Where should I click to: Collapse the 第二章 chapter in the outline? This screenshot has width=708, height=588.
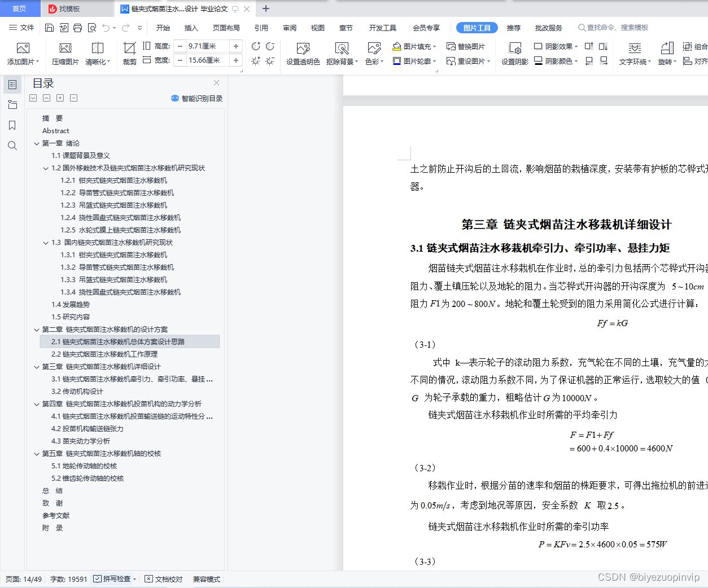[x=37, y=329]
